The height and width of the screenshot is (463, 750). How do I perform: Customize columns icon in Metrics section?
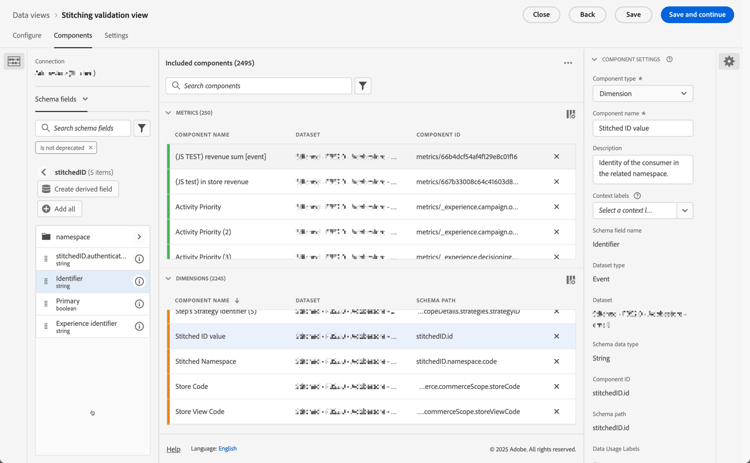point(571,114)
